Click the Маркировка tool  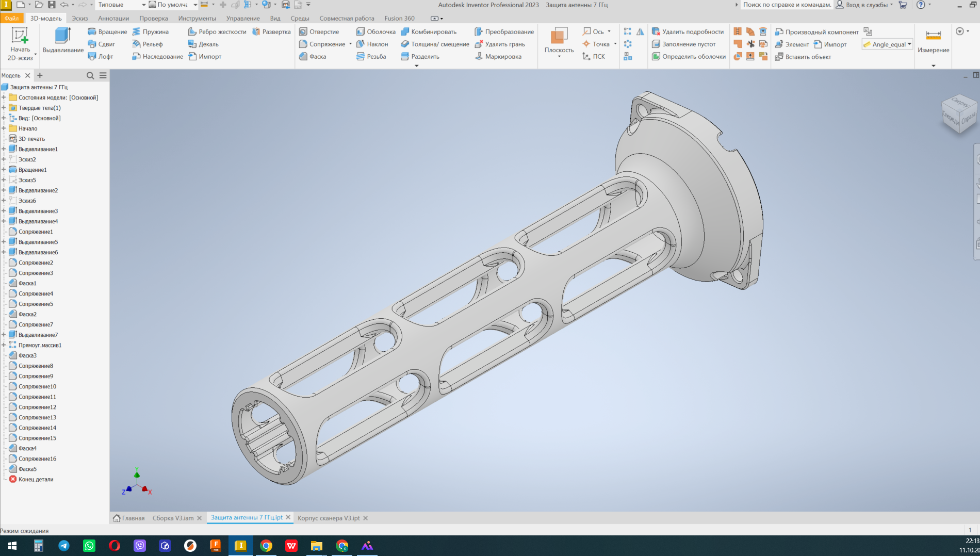click(x=498, y=56)
